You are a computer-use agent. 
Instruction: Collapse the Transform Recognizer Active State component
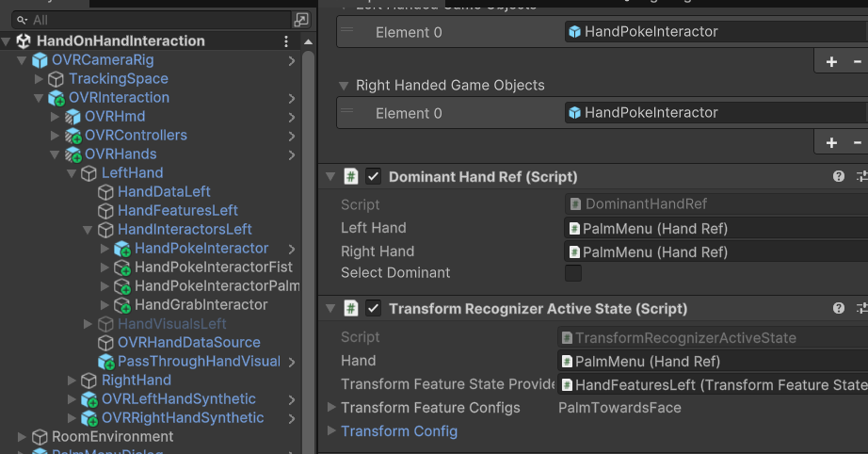[x=330, y=308]
